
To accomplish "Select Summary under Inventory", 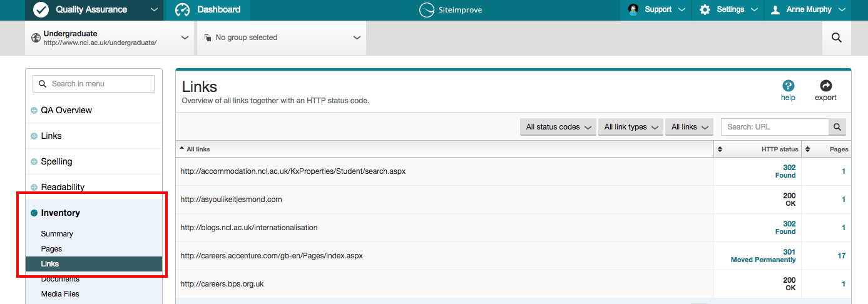I will pyautogui.click(x=57, y=234).
